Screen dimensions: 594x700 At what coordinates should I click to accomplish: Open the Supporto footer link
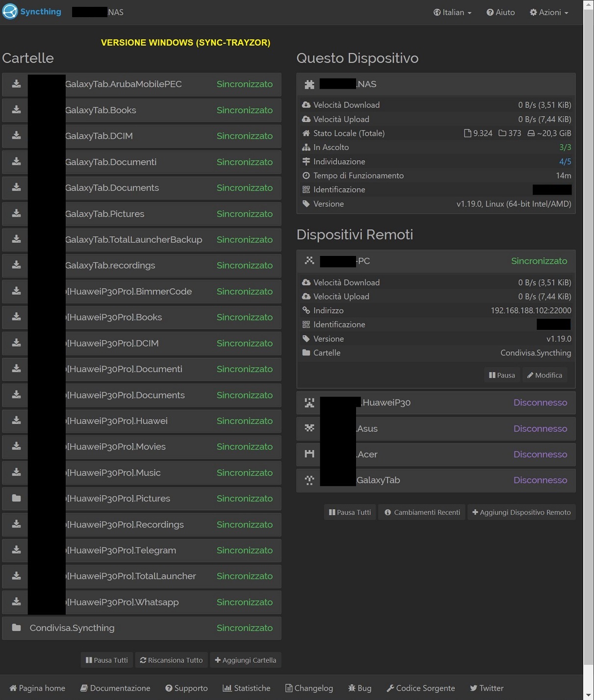(x=186, y=688)
